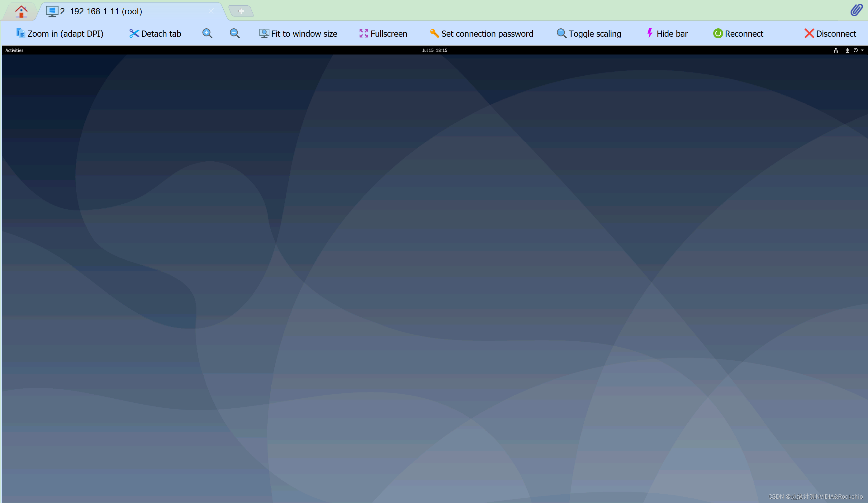Click the zoom out magnifier icon

[x=235, y=33]
